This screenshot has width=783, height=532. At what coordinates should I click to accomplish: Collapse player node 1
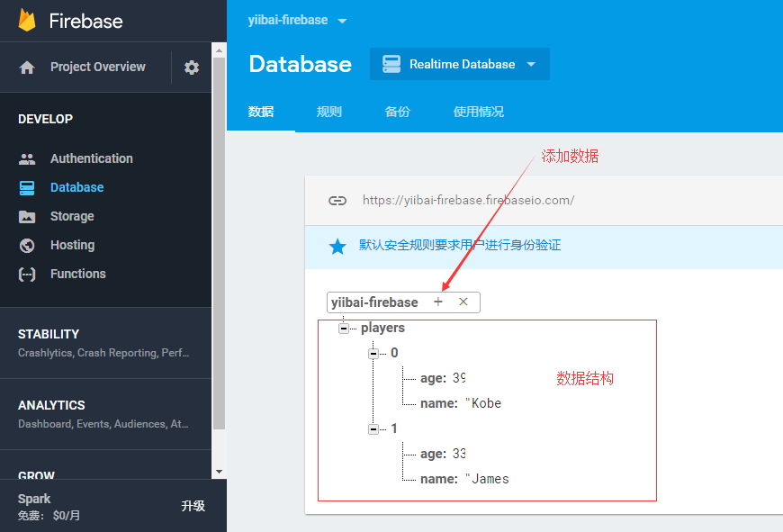373,429
